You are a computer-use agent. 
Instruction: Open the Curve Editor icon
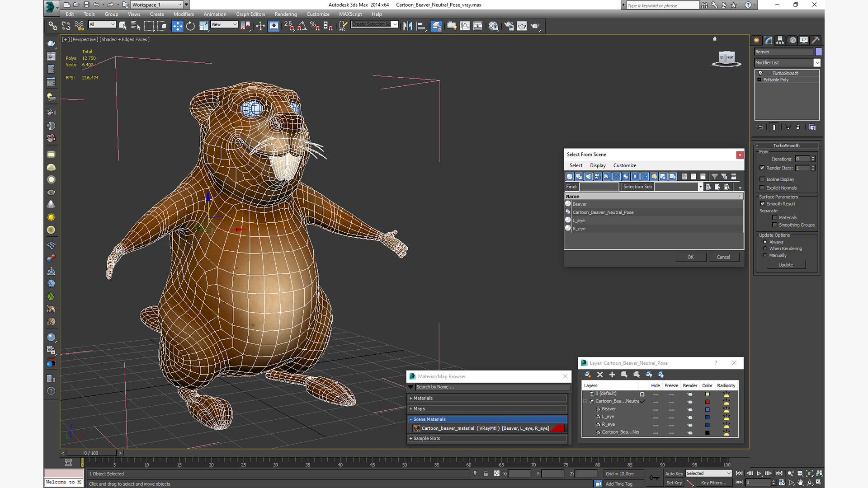click(465, 26)
